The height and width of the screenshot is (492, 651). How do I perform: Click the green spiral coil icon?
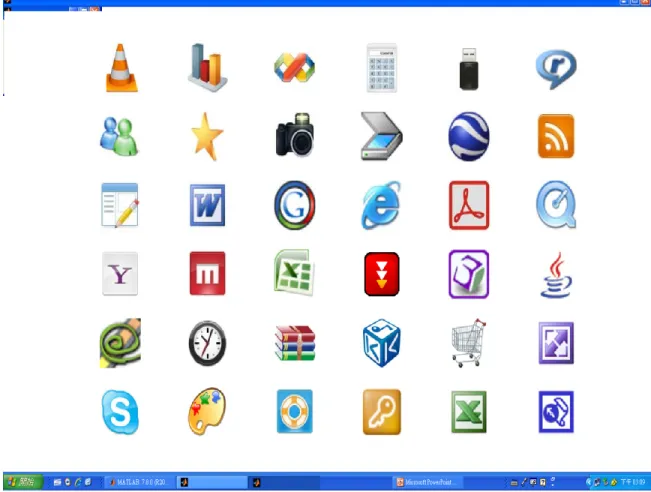point(120,343)
